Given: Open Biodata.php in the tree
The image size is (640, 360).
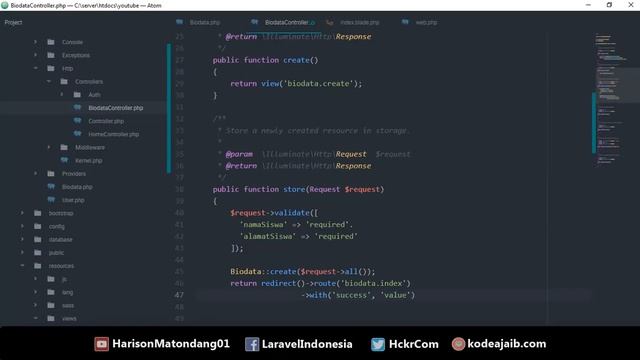Looking at the screenshot, I should click(x=77, y=187).
